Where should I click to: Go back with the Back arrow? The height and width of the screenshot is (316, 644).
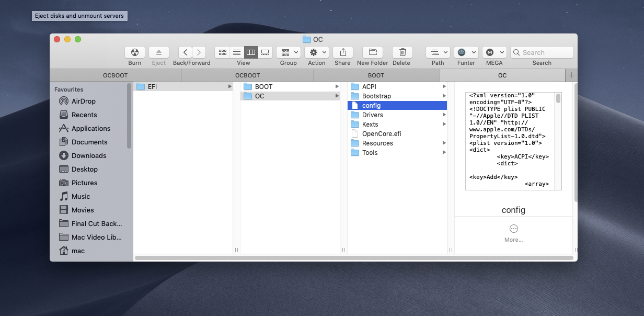pyautogui.click(x=185, y=52)
